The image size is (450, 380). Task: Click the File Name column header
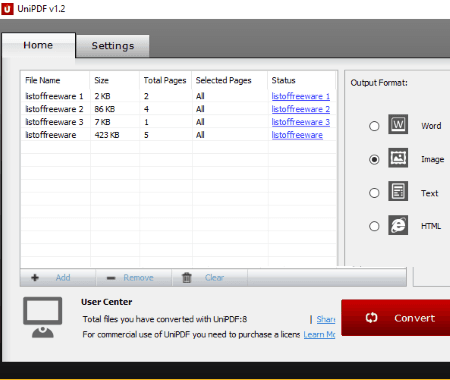tap(43, 80)
